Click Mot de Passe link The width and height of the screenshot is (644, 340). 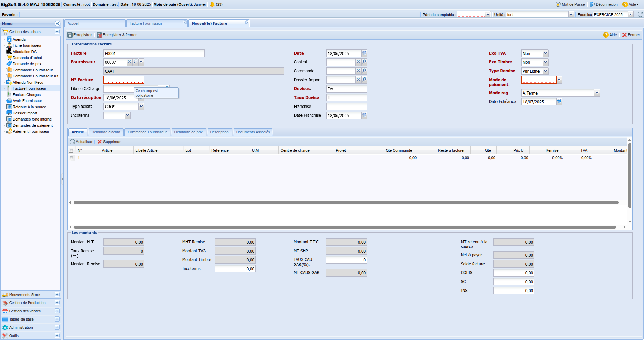click(x=570, y=4)
